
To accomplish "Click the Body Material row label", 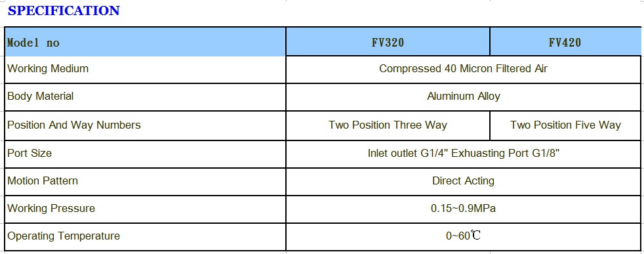I will pyautogui.click(x=145, y=96).
